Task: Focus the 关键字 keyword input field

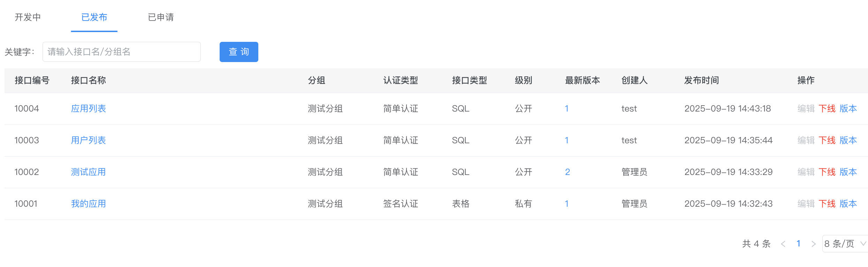Action: coord(121,52)
